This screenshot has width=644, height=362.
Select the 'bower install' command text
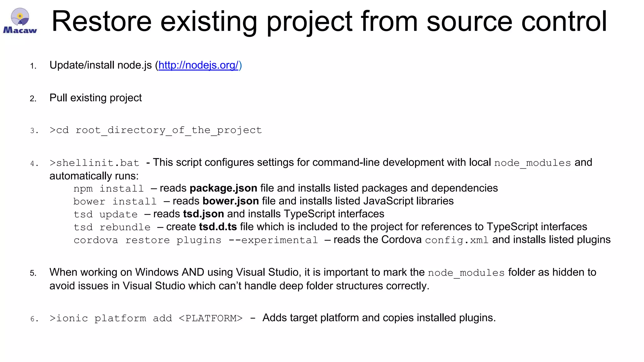tap(115, 201)
